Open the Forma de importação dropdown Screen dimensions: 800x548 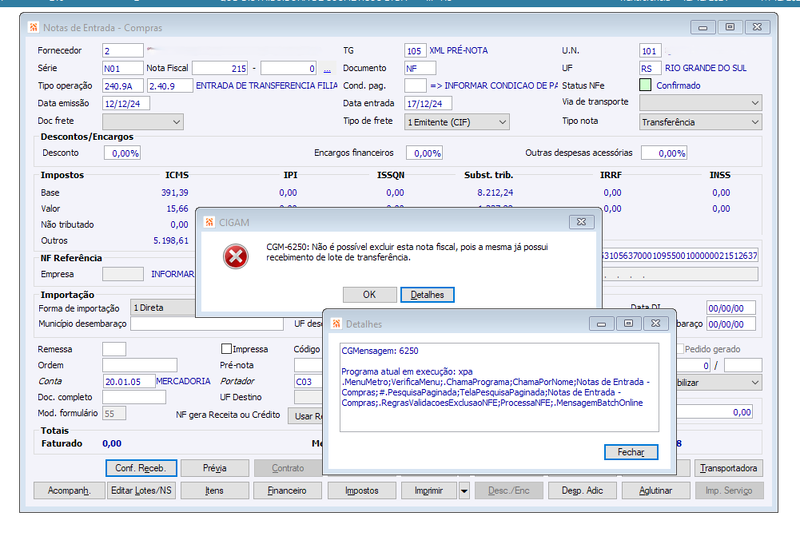163,308
